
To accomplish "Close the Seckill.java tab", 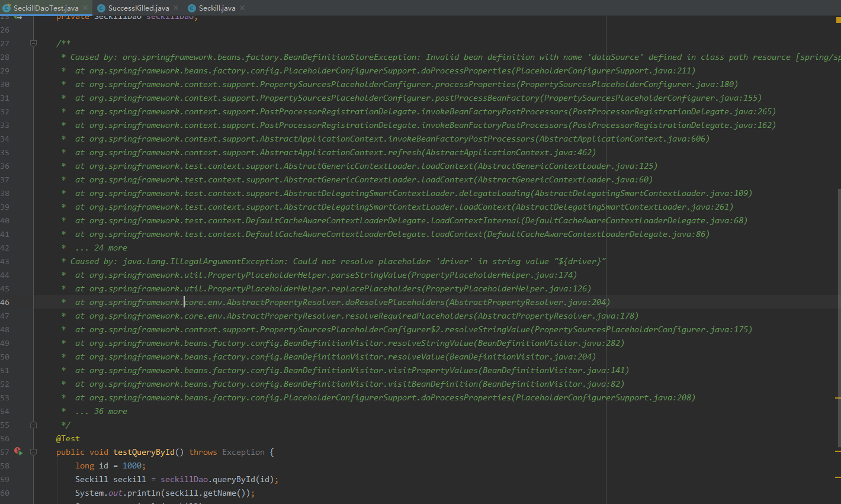I will (242, 8).
